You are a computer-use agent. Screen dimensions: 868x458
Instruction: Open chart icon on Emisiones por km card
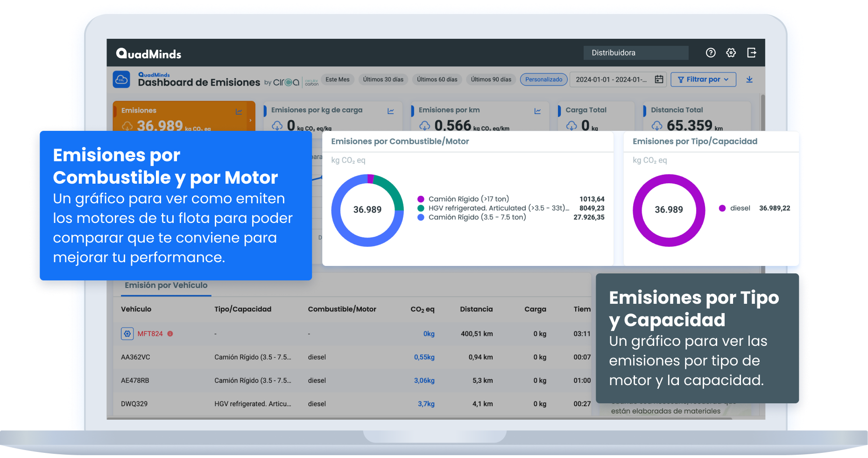537,111
